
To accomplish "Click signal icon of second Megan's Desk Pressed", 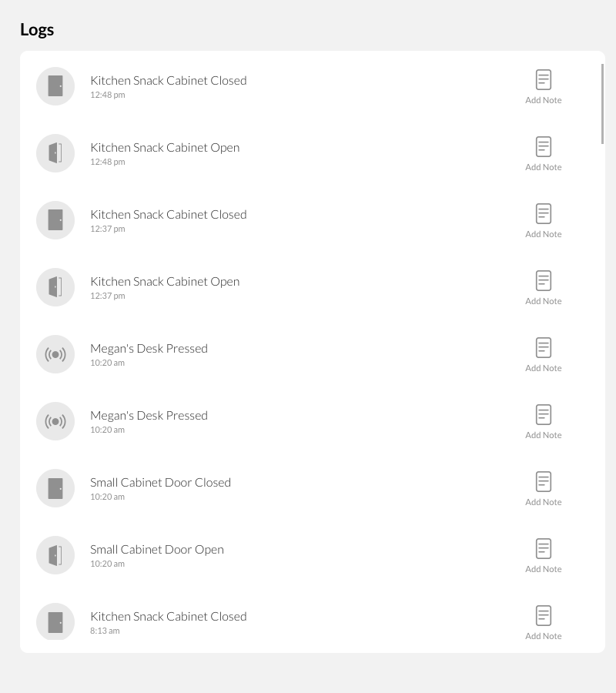I will pos(55,421).
